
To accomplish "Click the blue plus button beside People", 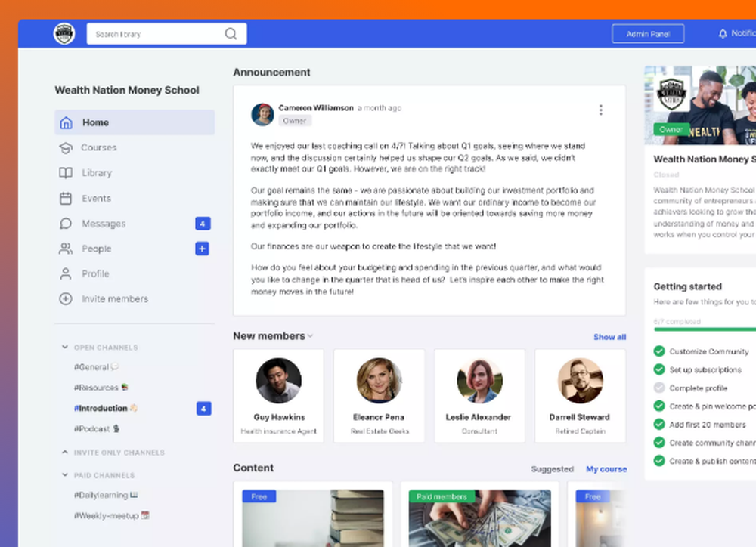I will pyautogui.click(x=202, y=249).
